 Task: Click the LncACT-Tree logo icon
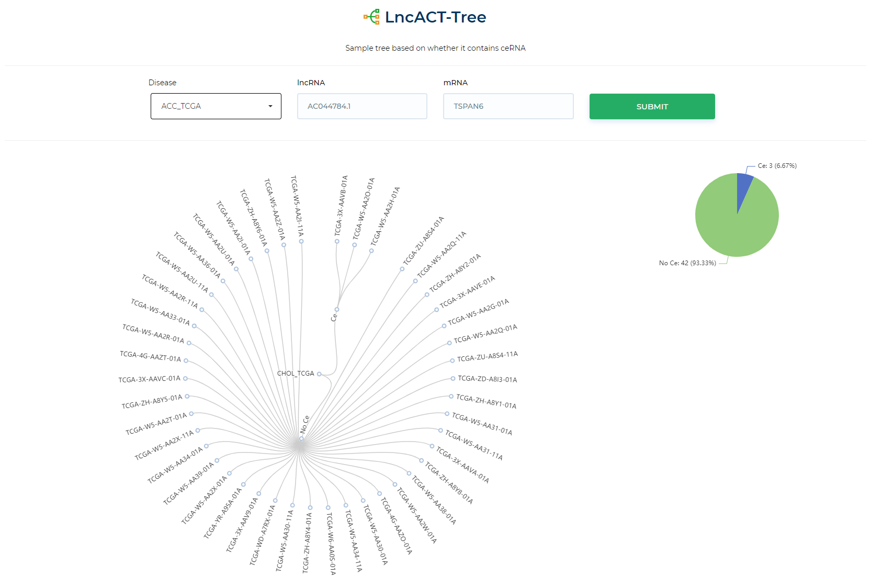tap(371, 17)
